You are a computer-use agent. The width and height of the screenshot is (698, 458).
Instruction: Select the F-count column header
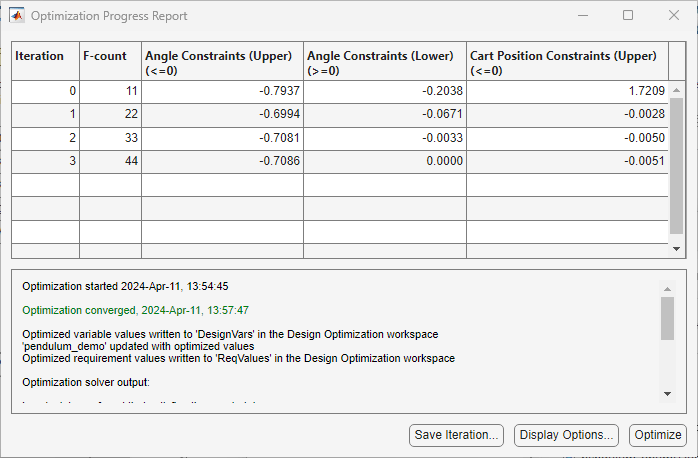[110, 61]
